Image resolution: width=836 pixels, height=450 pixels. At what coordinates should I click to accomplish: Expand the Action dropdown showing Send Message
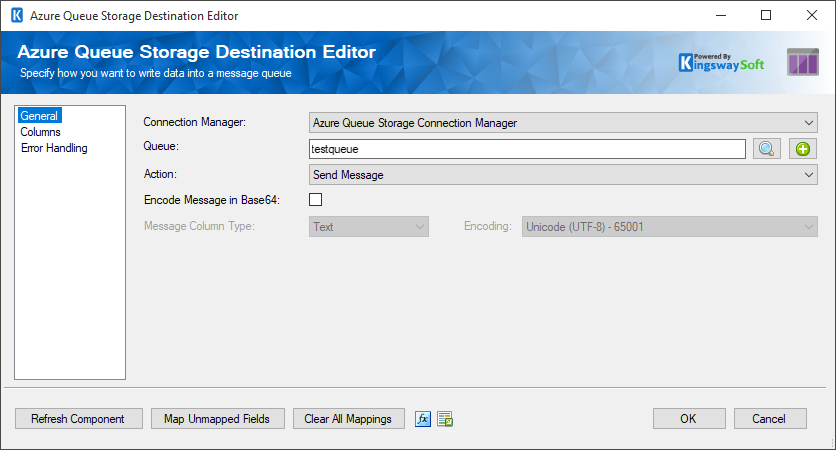pyautogui.click(x=563, y=175)
